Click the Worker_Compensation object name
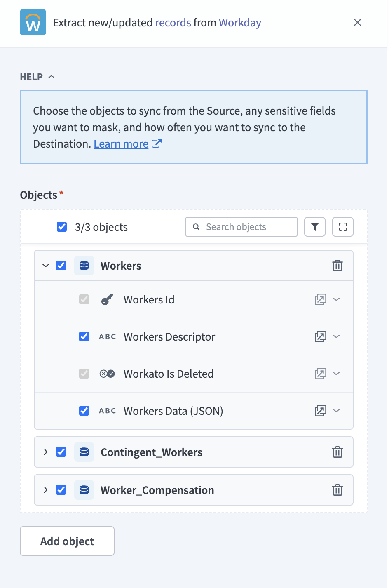Screen dimensions: 389x588 click(x=157, y=490)
